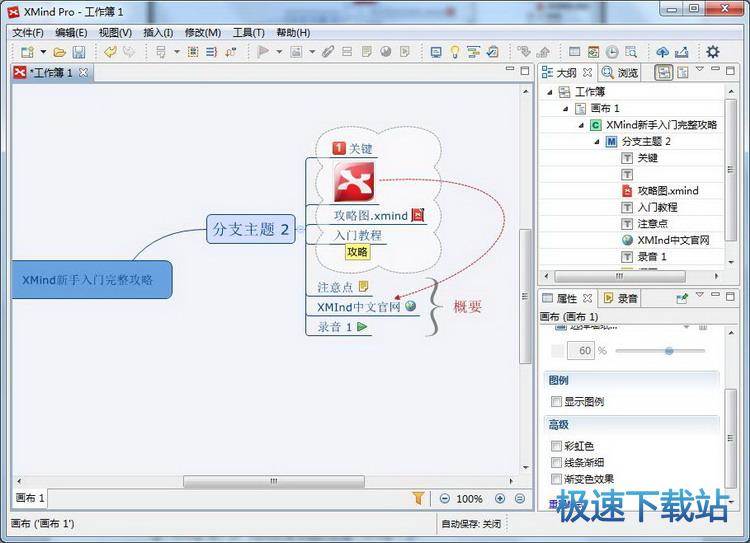
Task: Select the 分支主题 2 topic on canvas
Action: 251,229
